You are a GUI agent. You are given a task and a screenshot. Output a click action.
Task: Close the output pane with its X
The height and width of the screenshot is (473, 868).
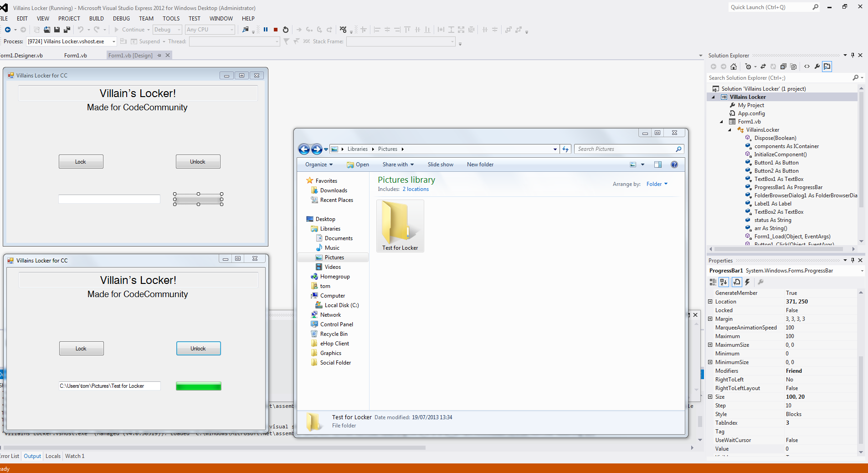695,315
